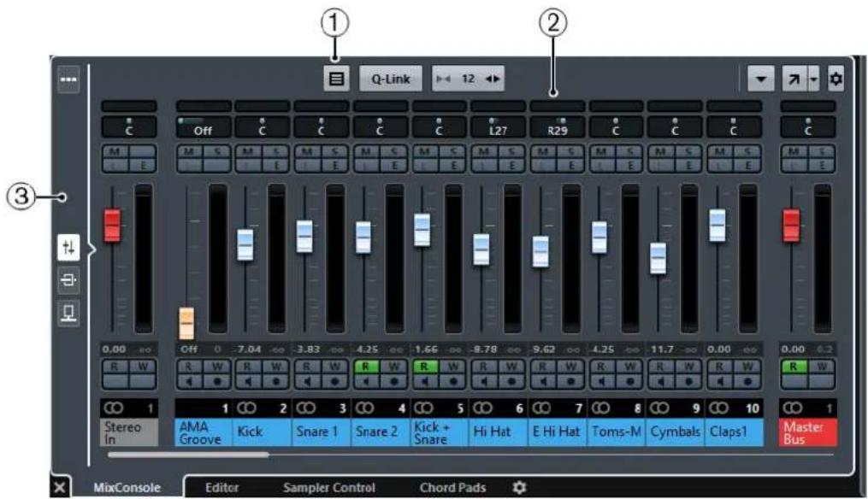This screenshot has width=868, height=499.
Task: Click the red Master Bus fader handle
Action: [791, 226]
